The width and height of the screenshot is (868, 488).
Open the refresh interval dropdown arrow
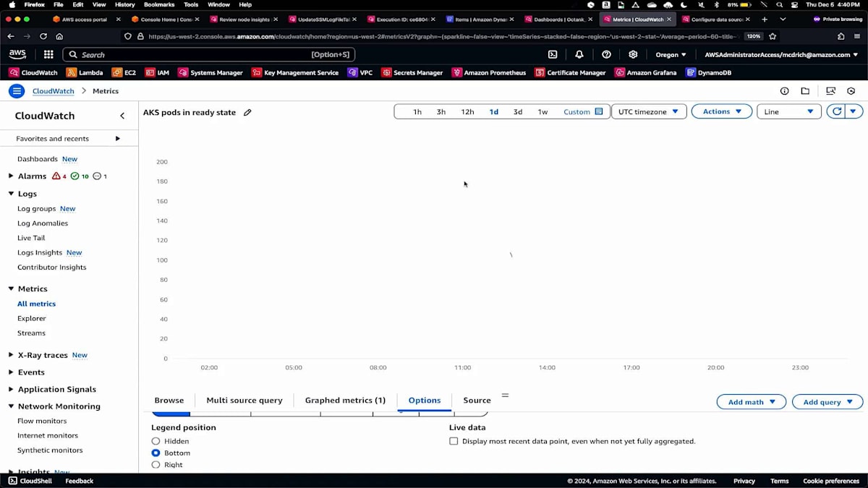tap(854, 111)
